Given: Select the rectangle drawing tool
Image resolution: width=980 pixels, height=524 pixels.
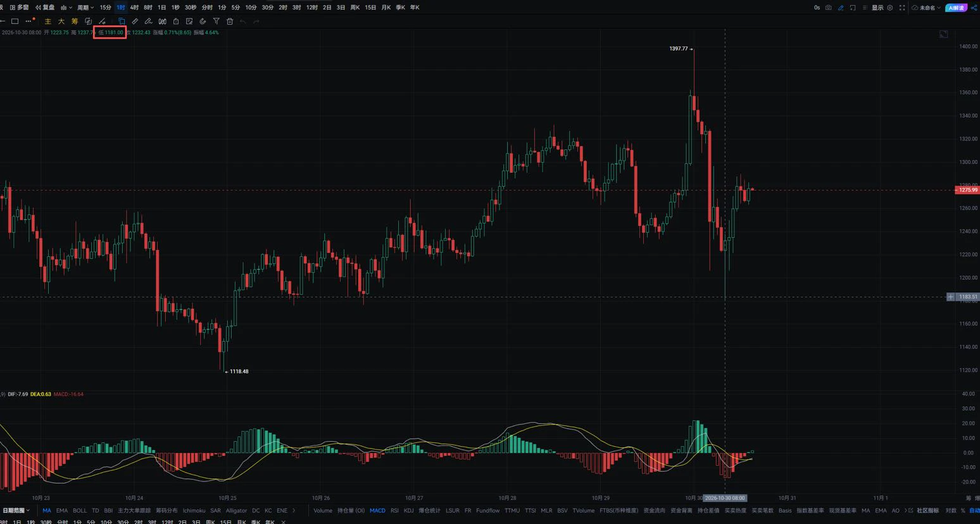Looking at the screenshot, I should pyautogui.click(x=15, y=22).
